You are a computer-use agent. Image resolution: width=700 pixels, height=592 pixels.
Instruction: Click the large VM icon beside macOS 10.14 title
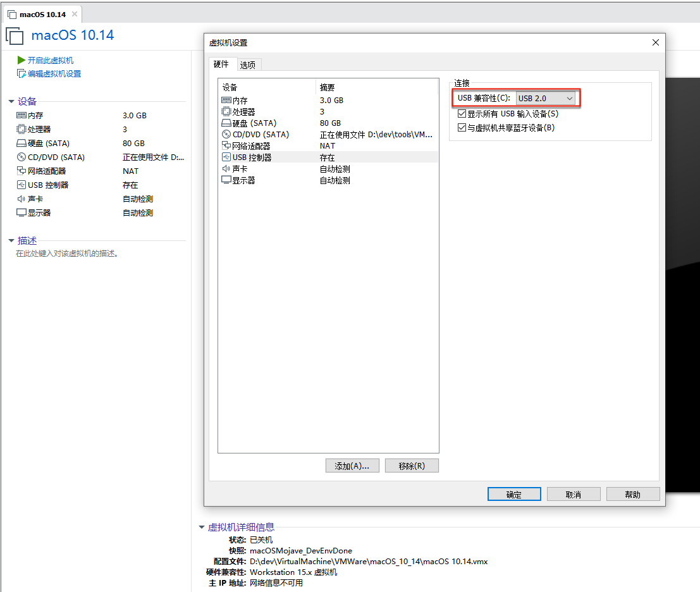tap(15, 35)
